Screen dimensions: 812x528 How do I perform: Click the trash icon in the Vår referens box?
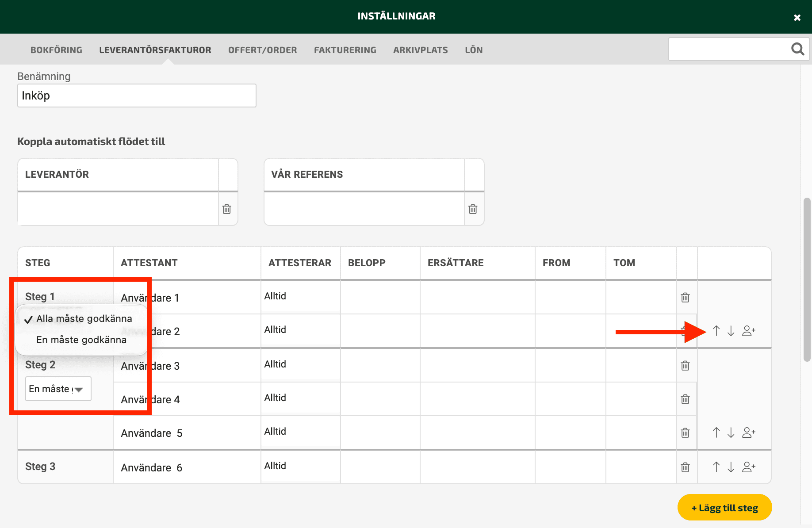pos(473,209)
